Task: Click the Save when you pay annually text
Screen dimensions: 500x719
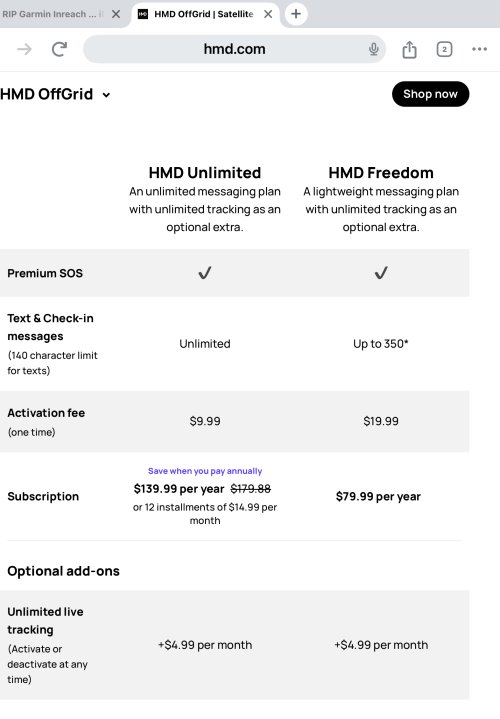Action: (x=205, y=471)
